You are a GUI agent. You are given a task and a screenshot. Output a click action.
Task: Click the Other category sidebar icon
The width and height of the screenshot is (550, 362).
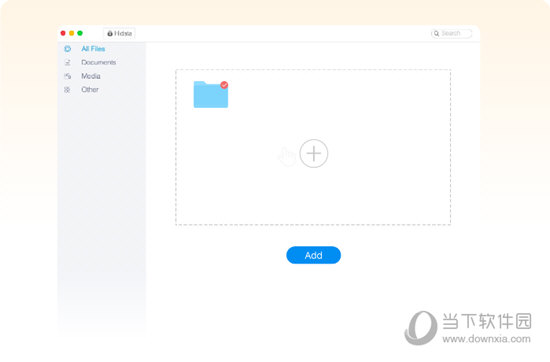(x=67, y=90)
